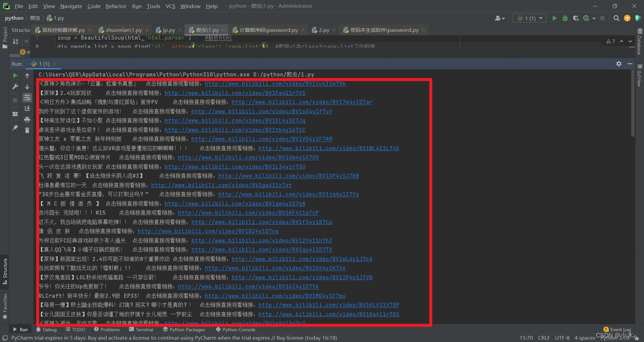This screenshot has height=342, width=644.
Task: Expand hidden editor breadcrumb chevrons
Action: (x=26, y=41)
